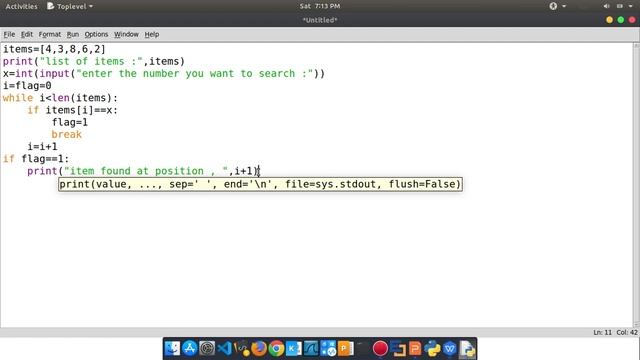
Task: Click the green maximize window button
Action: click(621, 20)
